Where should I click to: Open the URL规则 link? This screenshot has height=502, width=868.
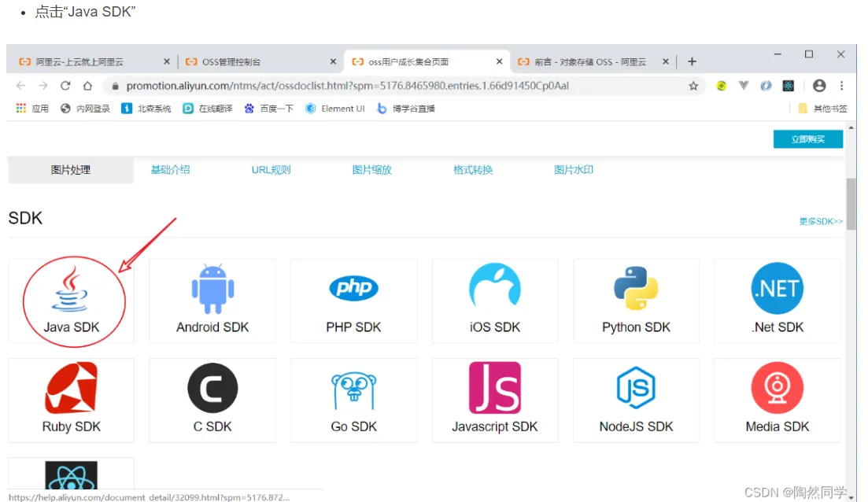271,170
